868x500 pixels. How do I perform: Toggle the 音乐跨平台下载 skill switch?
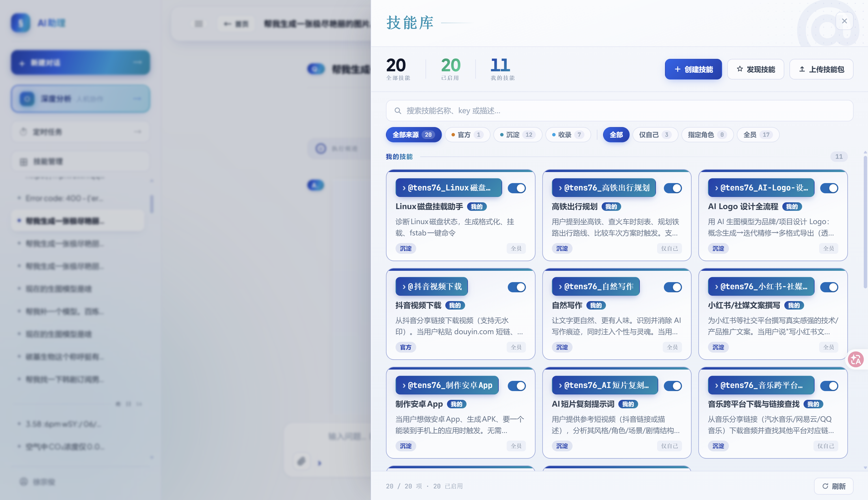[x=829, y=386]
